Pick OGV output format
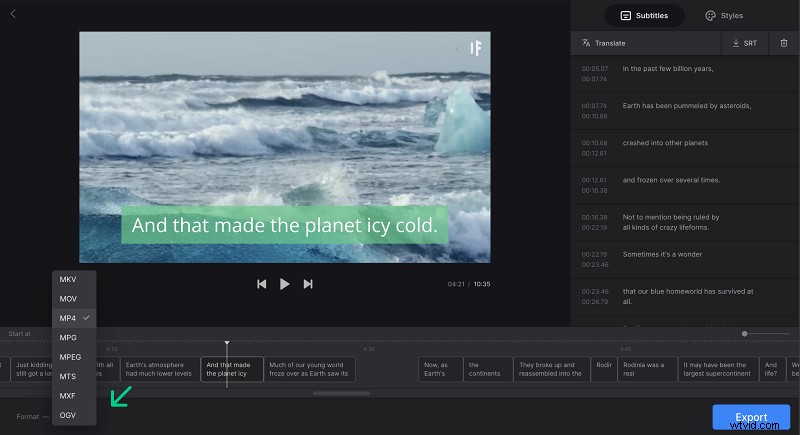Screen dimensions: 800x435 (68, 414)
